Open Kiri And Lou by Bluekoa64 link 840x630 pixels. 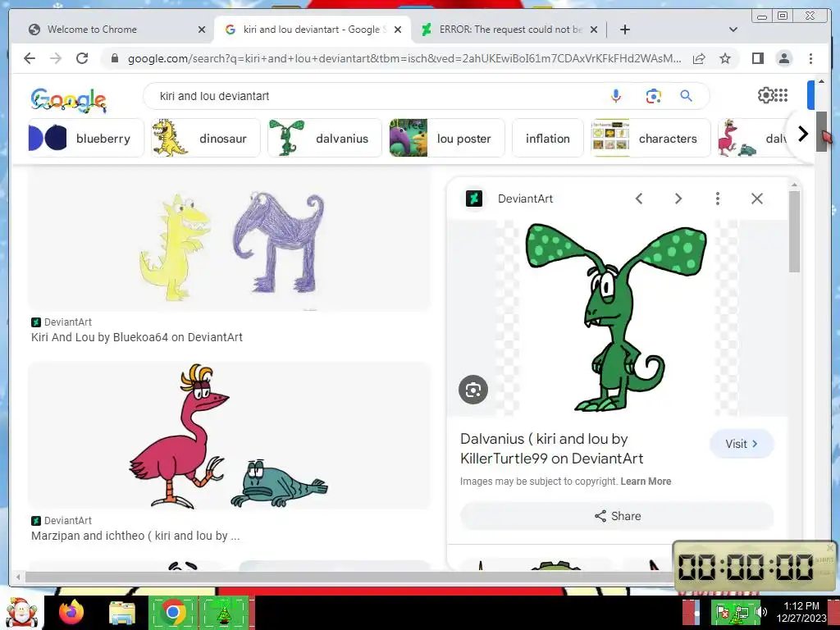pyautogui.click(x=137, y=337)
